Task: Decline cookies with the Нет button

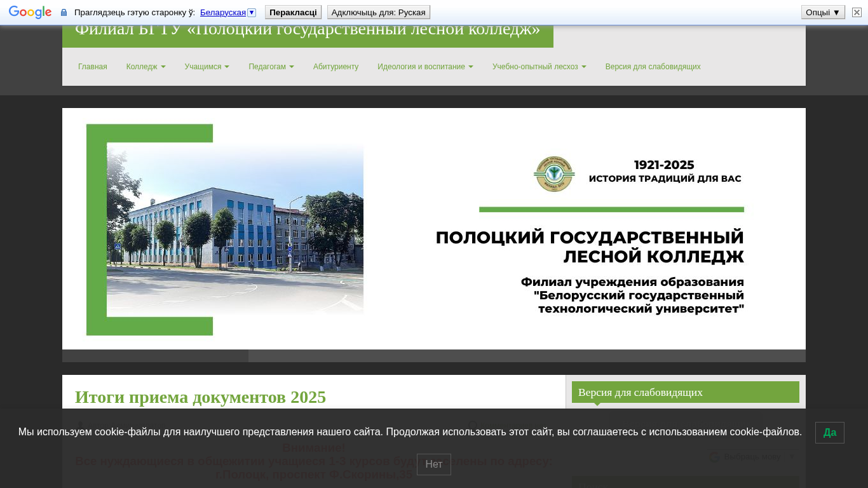Action: [434, 464]
